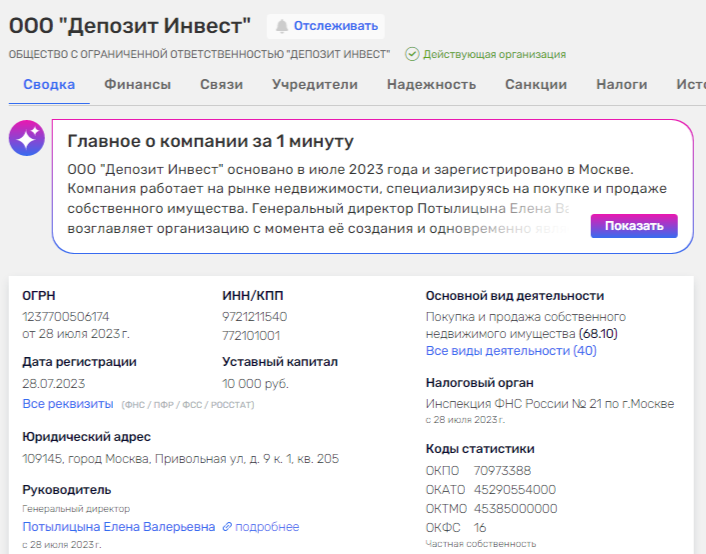Click the от 28 июля 2023 г. ОГРН date

click(76, 334)
